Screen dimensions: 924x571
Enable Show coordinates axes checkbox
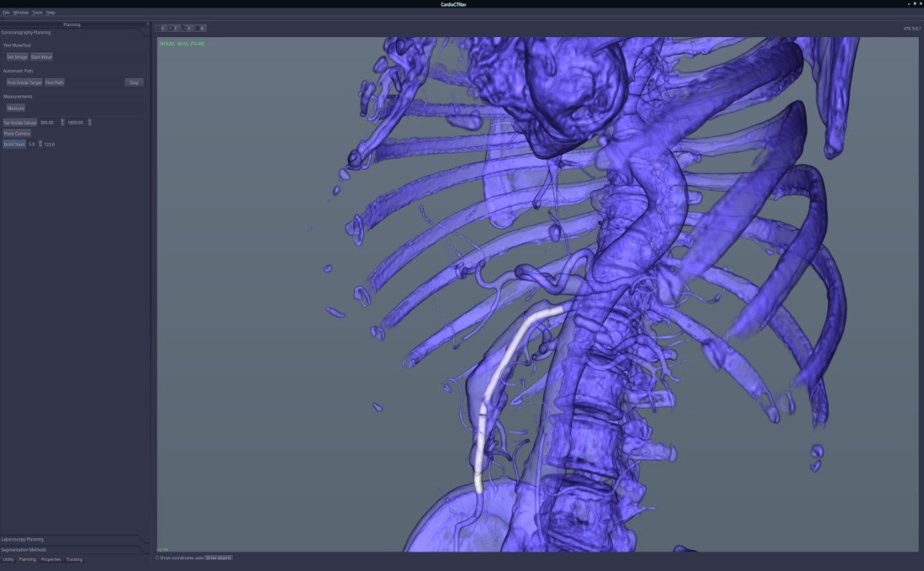click(157, 557)
